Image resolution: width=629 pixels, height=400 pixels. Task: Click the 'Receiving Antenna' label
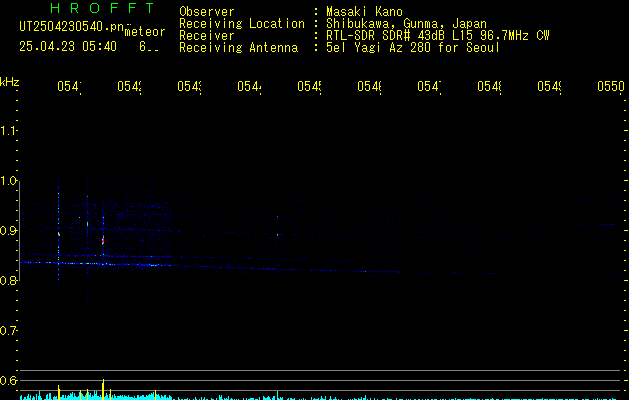tap(239, 48)
